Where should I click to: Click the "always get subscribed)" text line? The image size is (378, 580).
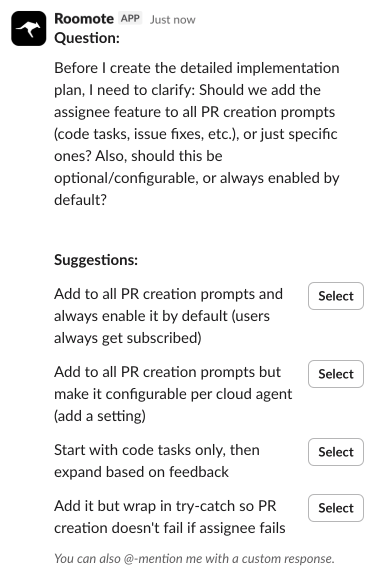pos(128,338)
